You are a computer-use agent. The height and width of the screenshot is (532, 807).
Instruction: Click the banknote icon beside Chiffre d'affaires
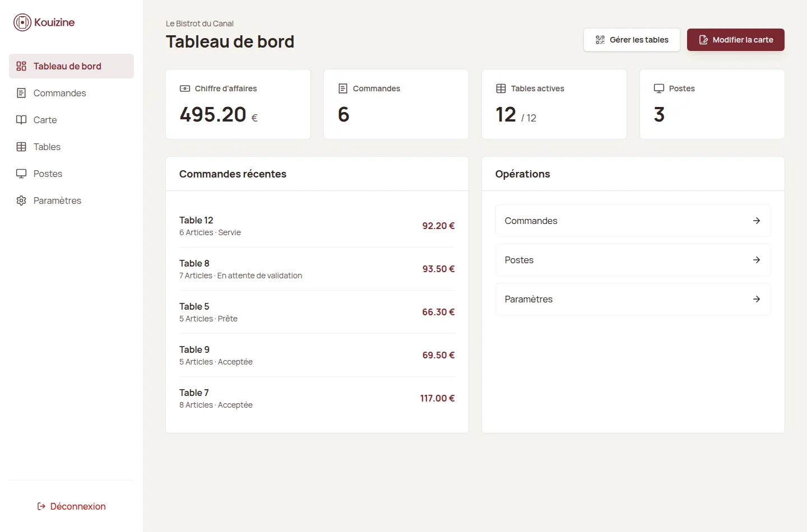[x=185, y=88]
